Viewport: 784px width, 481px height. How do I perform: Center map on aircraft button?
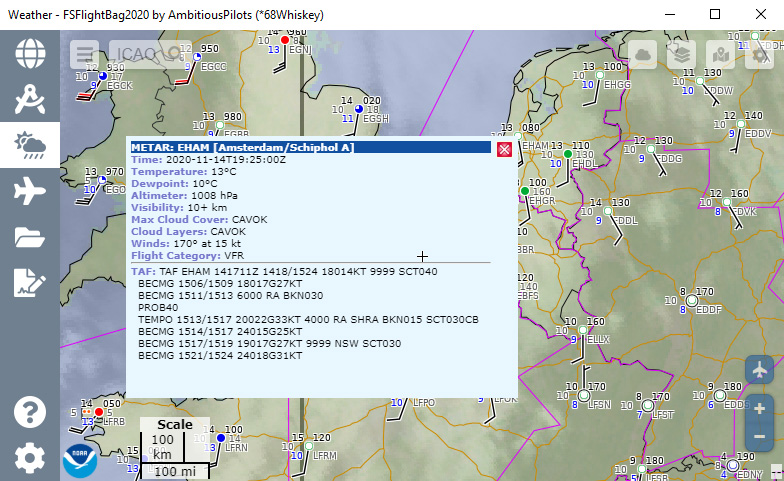coord(760,370)
